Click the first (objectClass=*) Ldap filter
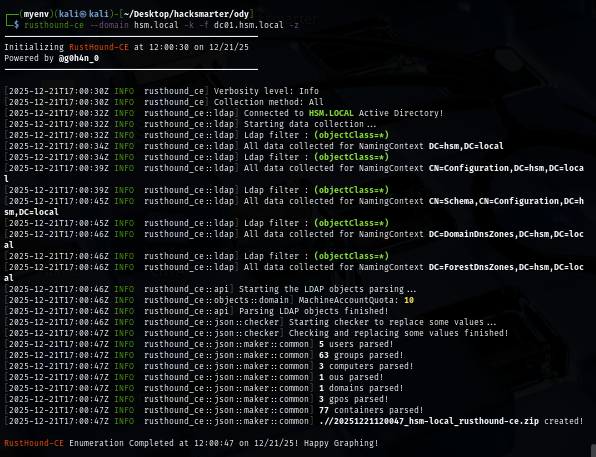 click(352, 135)
